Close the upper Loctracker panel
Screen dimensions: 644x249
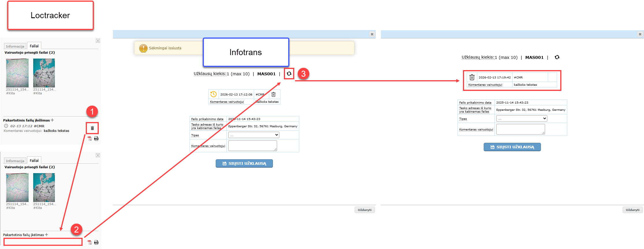click(98, 41)
